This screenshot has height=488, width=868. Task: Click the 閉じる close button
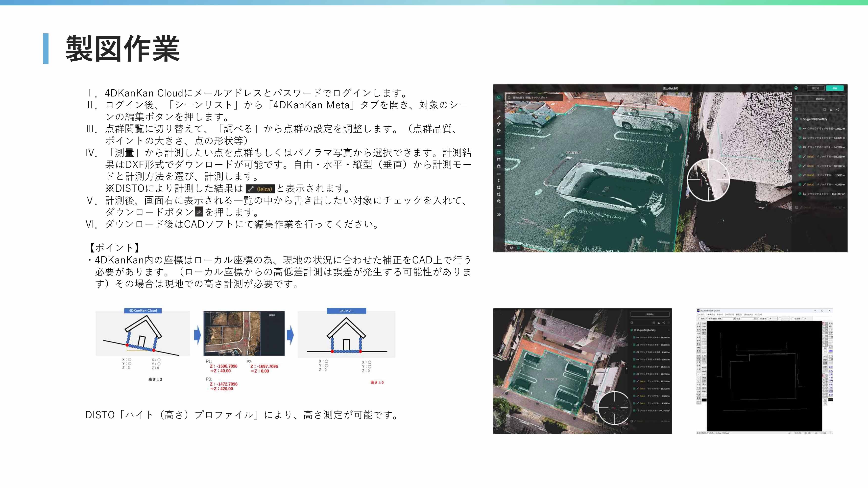pyautogui.click(x=816, y=88)
